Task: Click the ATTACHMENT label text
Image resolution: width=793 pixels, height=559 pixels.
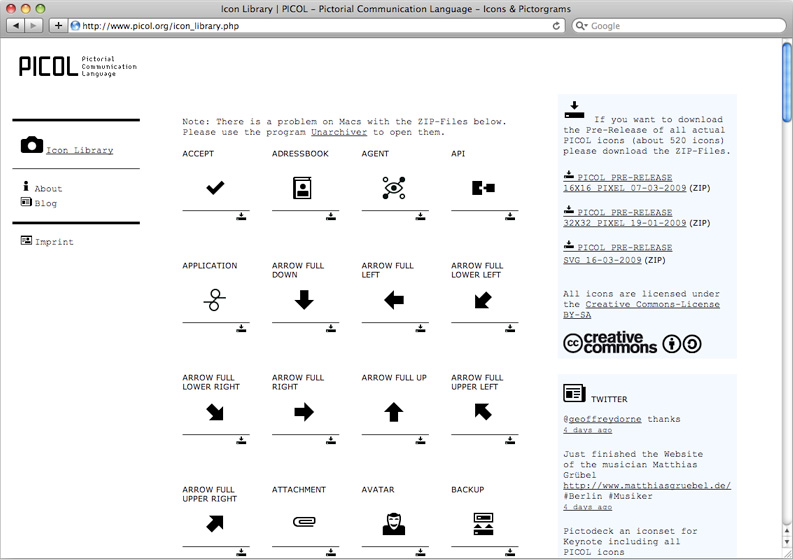Action: [299, 490]
